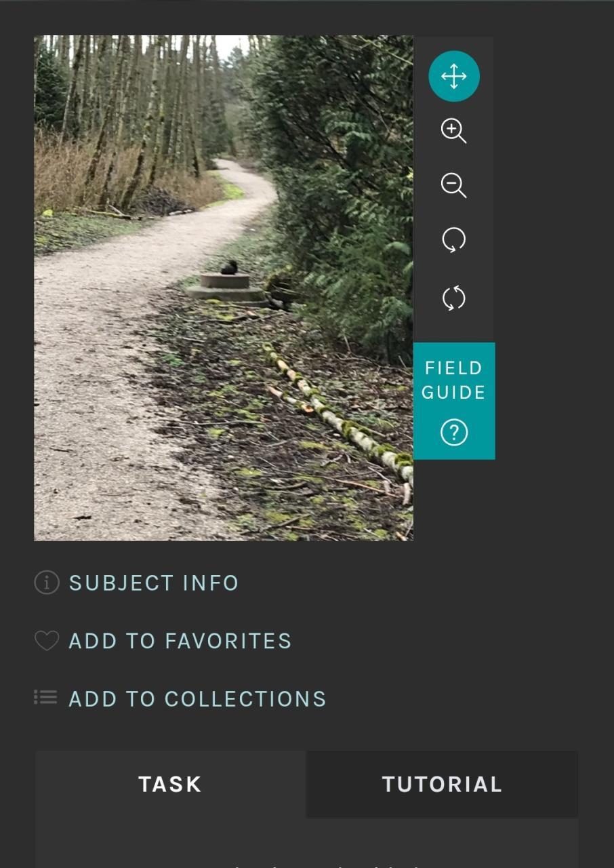The image size is (614, 868).
Task: Click the question mark help icon
Action: (453, 432)
